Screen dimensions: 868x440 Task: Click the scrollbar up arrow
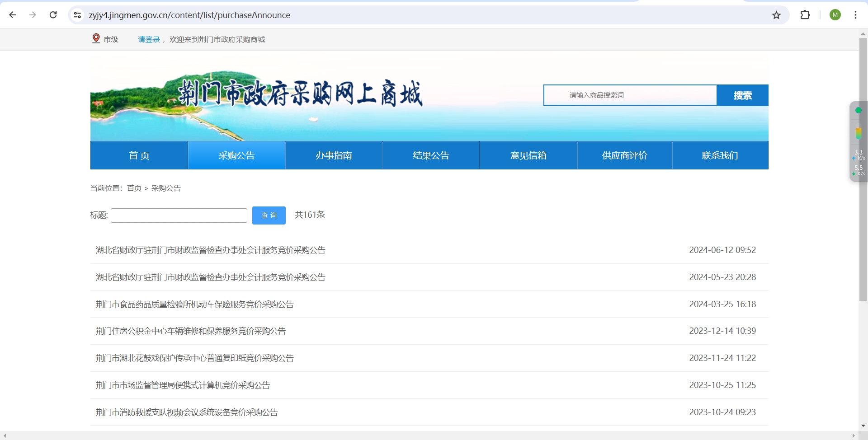(x=863, y=33)
